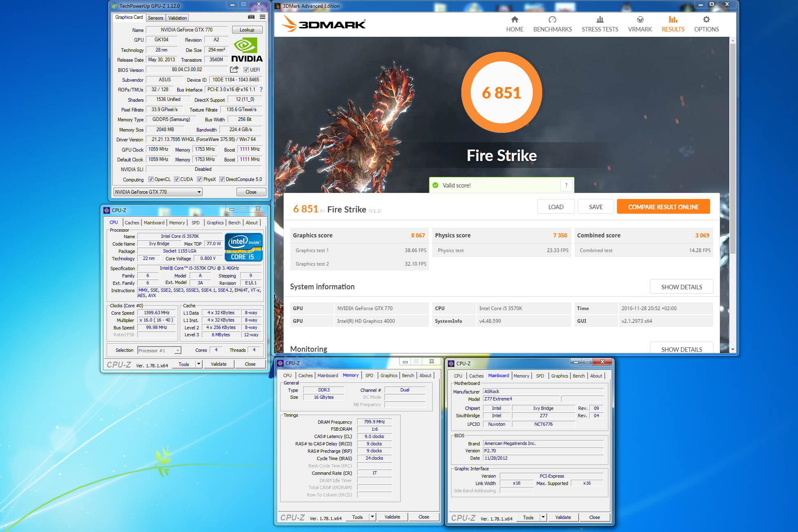Expand Tools arrow in CPU-Z processor window
Screen dimensions: 798x532
pyautogui.click(x=199, y=364)
